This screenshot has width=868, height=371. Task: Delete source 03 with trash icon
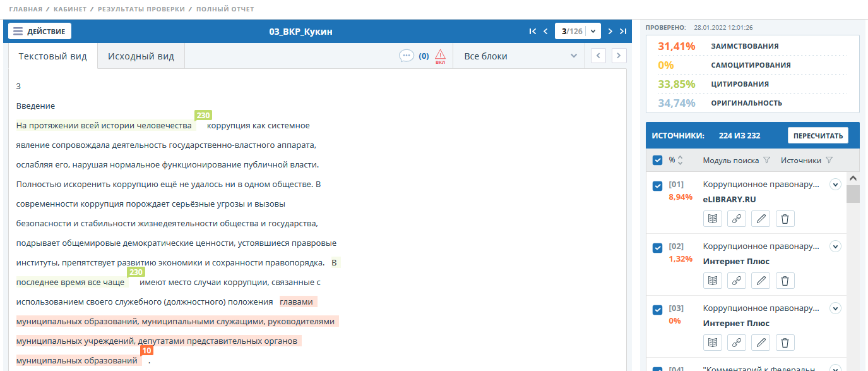pos(785,343)
